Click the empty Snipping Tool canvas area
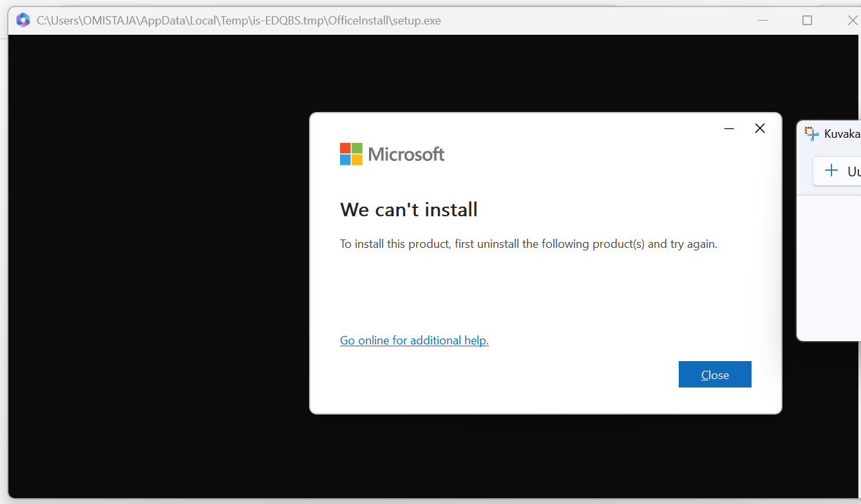The image size is (861, 504). (831, 267)
